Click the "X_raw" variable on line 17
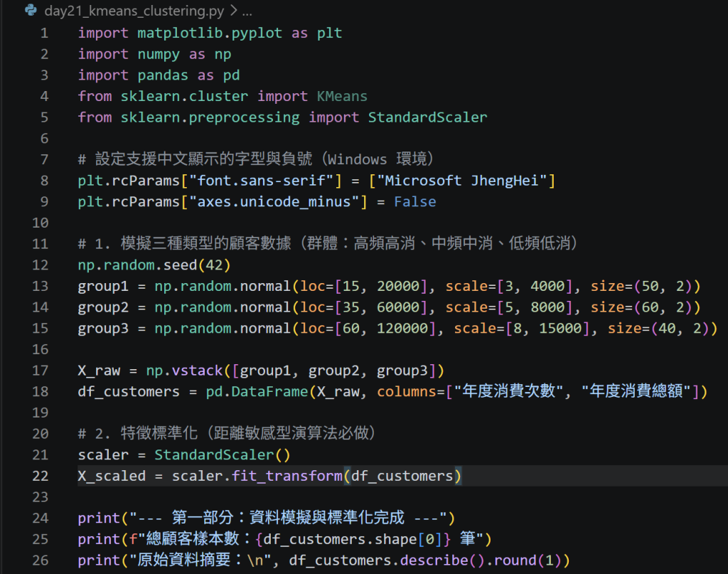 [x=99, y=371]
